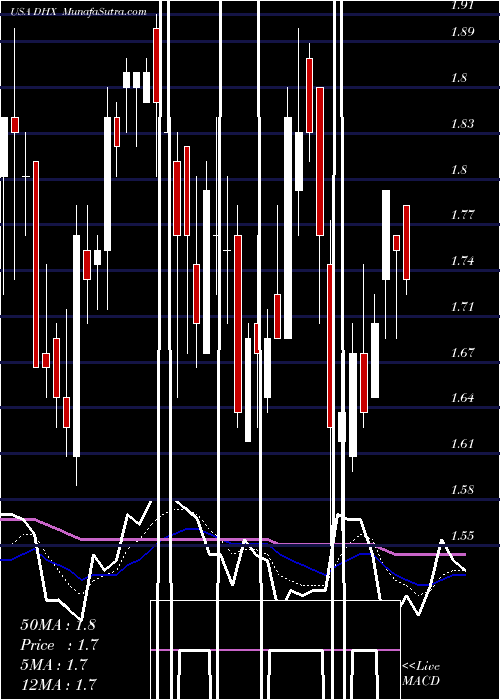Click the 1.55 price axis label
The height and width of the screenshot is (700, 500).
click(462, 536)
